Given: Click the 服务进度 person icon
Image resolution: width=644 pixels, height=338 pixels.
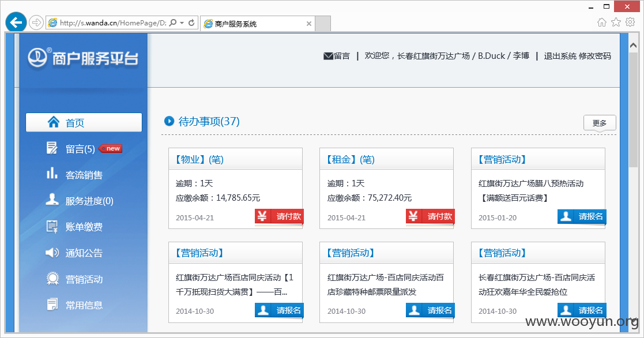Looking at the screenshot, I should [x=52, y=199].
